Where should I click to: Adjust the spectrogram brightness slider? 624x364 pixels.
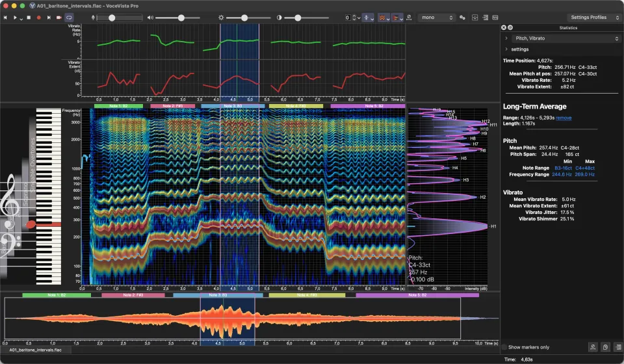[248, 18]
